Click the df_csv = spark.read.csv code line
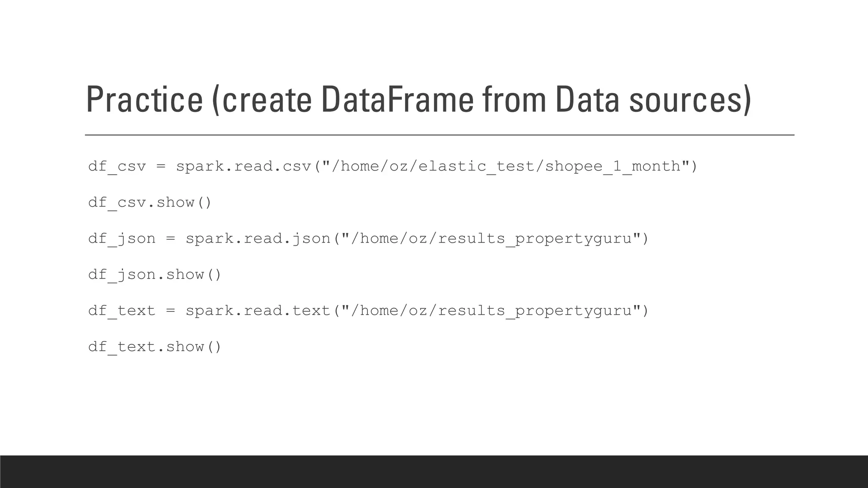Screen dimensions: 868x488 point(392,166)
